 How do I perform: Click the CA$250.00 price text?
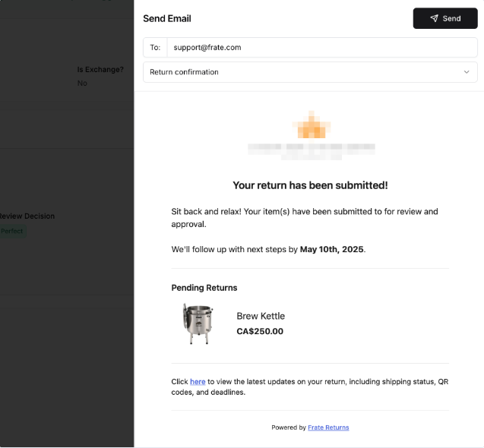[260, 332]
